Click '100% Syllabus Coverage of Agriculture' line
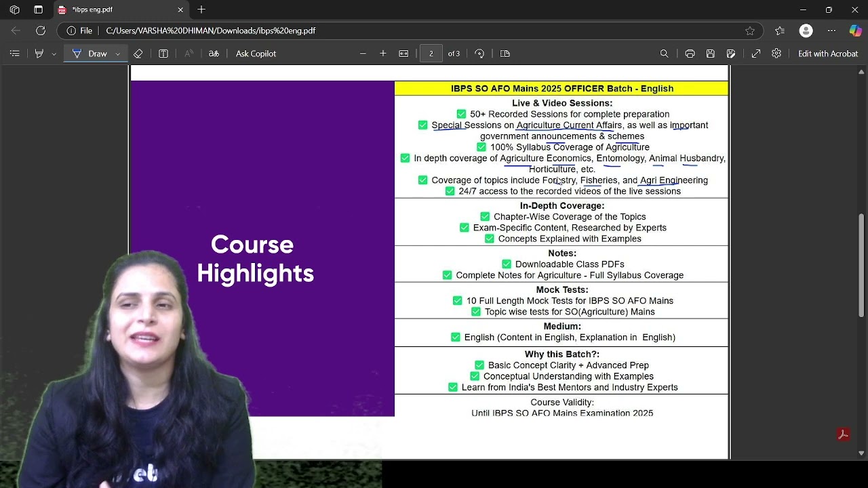Viewport: 868px width, 488px height. [x=570, y=147]
